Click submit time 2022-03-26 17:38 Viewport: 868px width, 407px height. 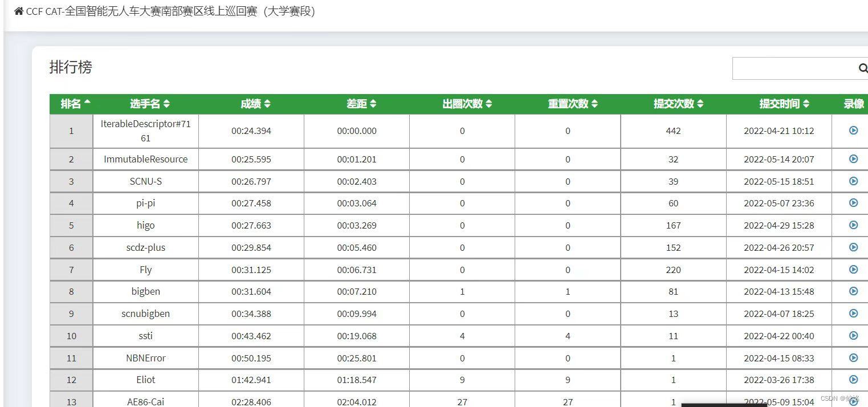pos(779,380)
